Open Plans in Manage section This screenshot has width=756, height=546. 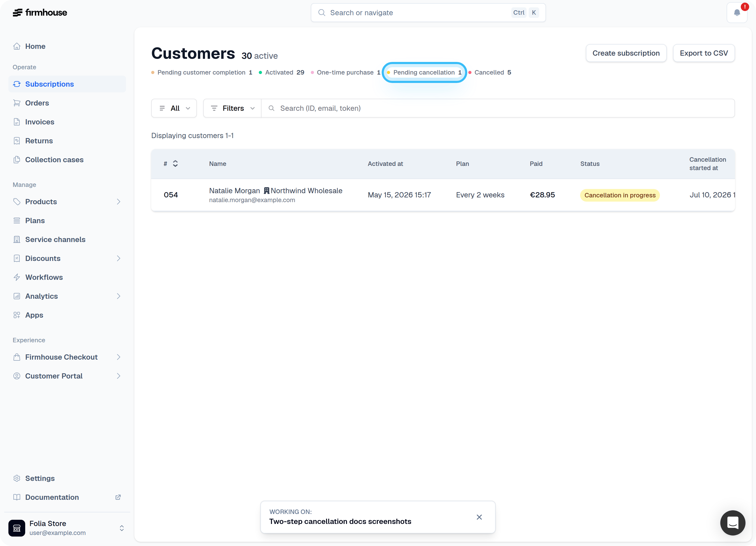[67, 221]
